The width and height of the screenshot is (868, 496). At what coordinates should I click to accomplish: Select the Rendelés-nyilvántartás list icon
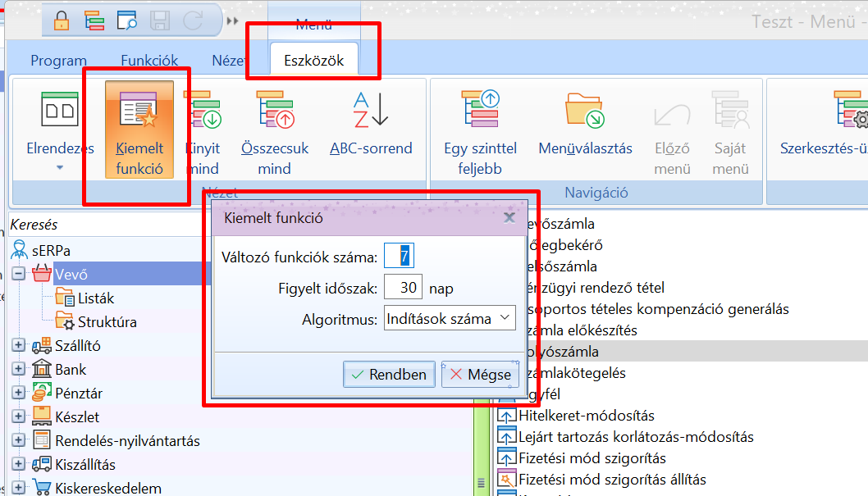(42, 440)
